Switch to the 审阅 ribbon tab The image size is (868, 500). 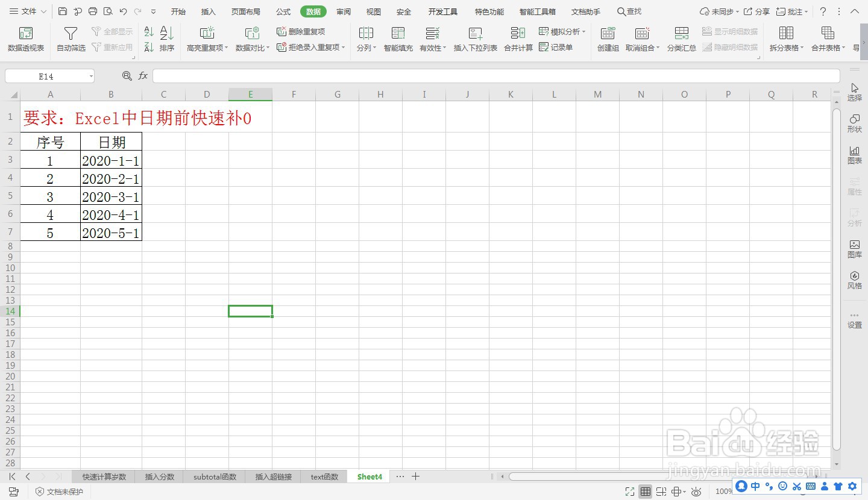click(x=344, y=11)
